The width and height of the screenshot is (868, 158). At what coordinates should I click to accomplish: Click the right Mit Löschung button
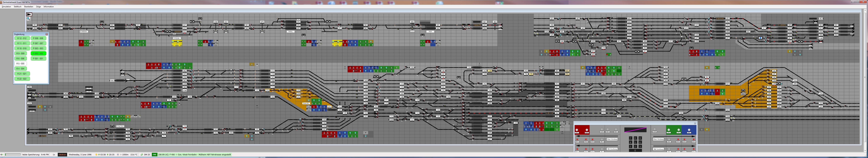(658, 149)
